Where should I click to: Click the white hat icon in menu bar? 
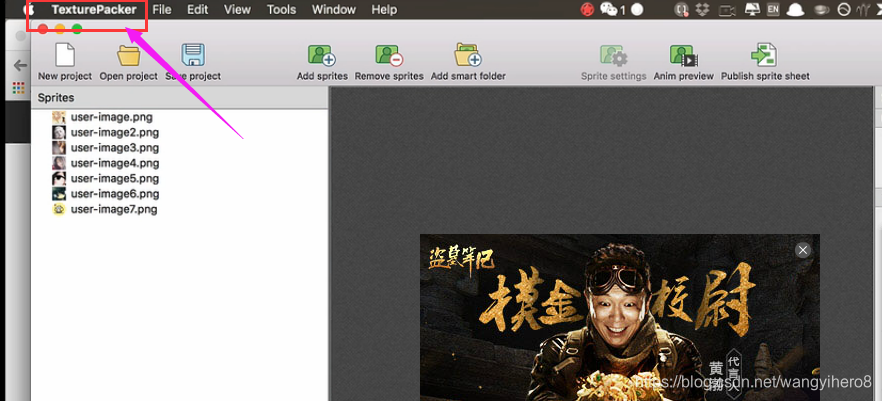pos(795,10)
